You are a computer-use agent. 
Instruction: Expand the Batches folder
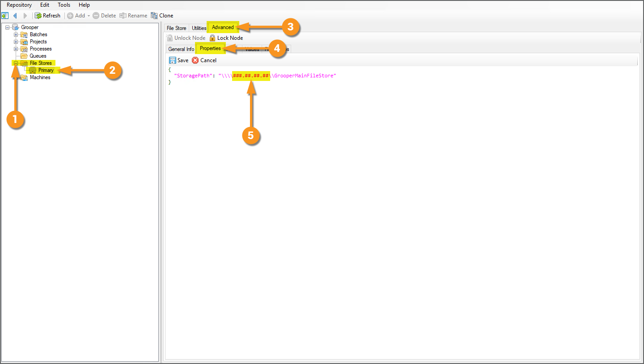(16, 34)
